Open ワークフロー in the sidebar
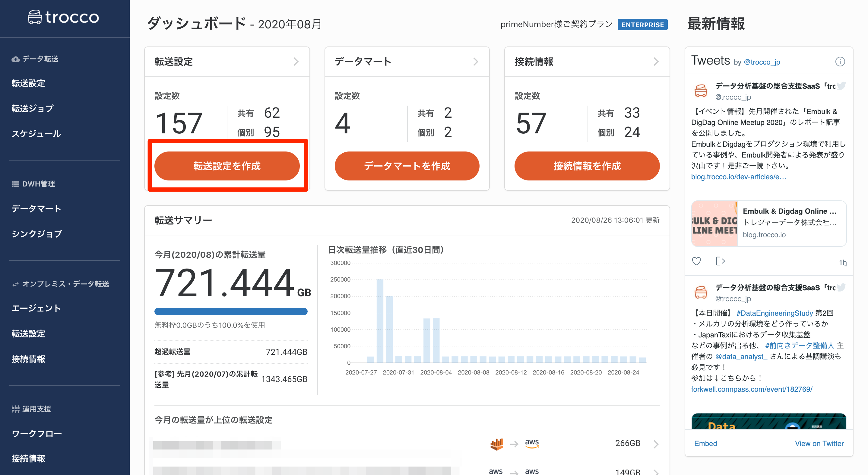 pos(37,434)
